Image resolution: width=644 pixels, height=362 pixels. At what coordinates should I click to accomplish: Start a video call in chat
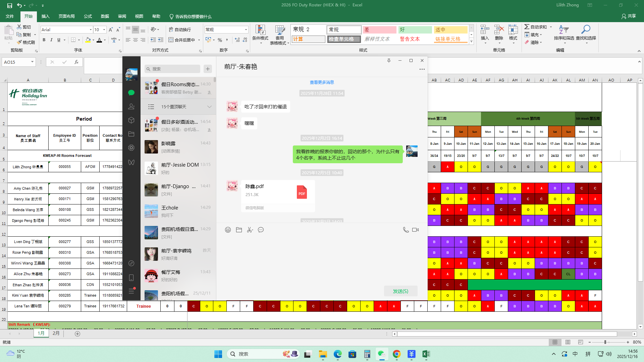415,230
